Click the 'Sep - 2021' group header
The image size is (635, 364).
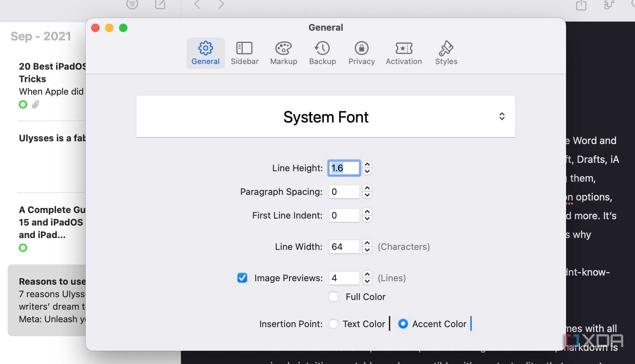coord(41,36)
